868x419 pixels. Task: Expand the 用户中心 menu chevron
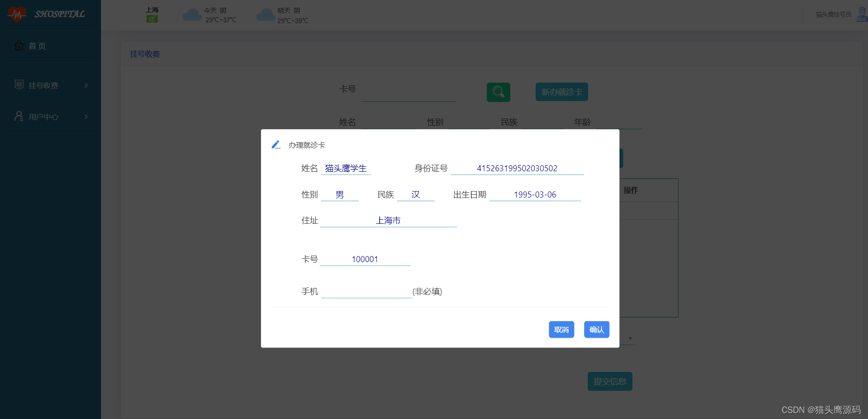coord(86,117)
